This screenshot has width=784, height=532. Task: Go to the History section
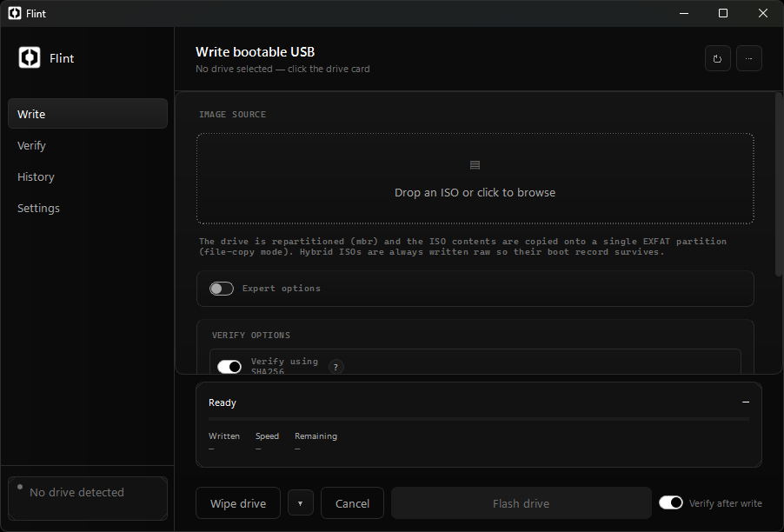88,176
